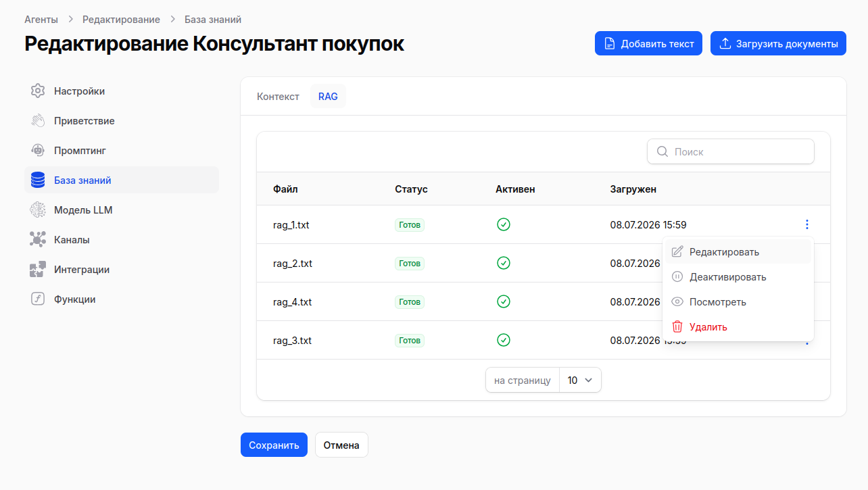Go to Редактирование breadcrumb
Image resolution: width=868 pixels, height=490 pixels.
coord(122,20)
